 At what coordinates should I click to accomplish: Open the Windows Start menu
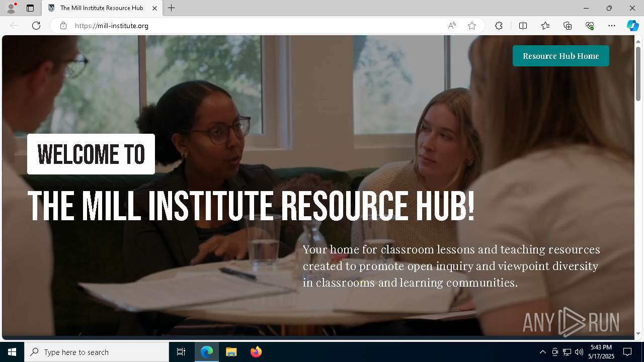point(12,352)
